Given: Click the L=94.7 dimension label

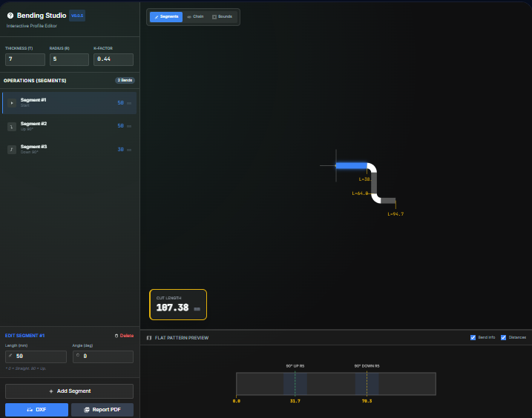Looking at the screenshot, I should (x=395, y=214).
